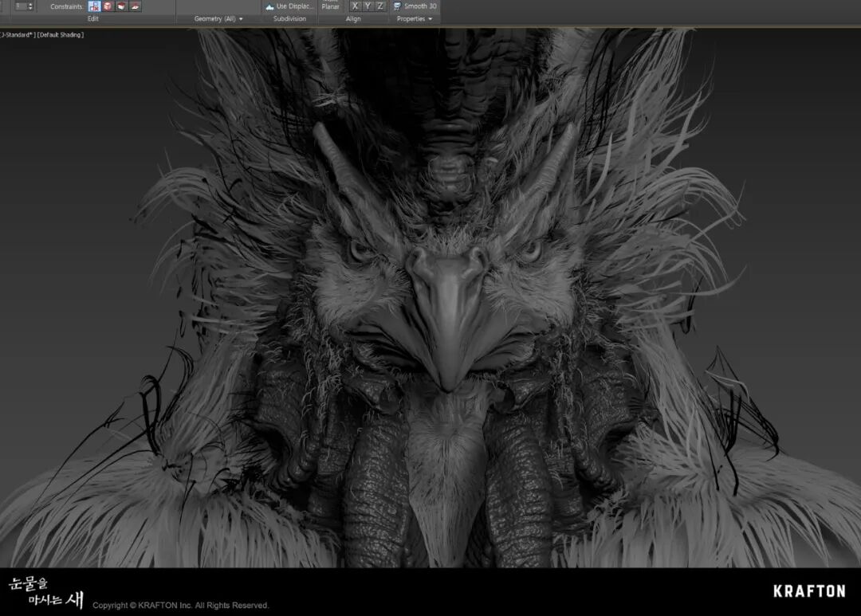Viewport: 861px width, 616px height.
Task: Select the Constrain to Normal icon
Action: pyautogui.click(x=135, y=6)
